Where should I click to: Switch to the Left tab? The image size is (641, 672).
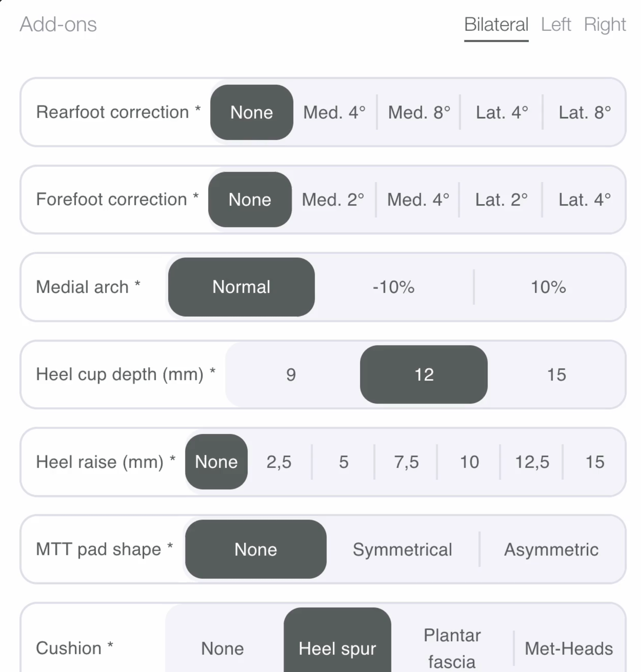(555, 24)
